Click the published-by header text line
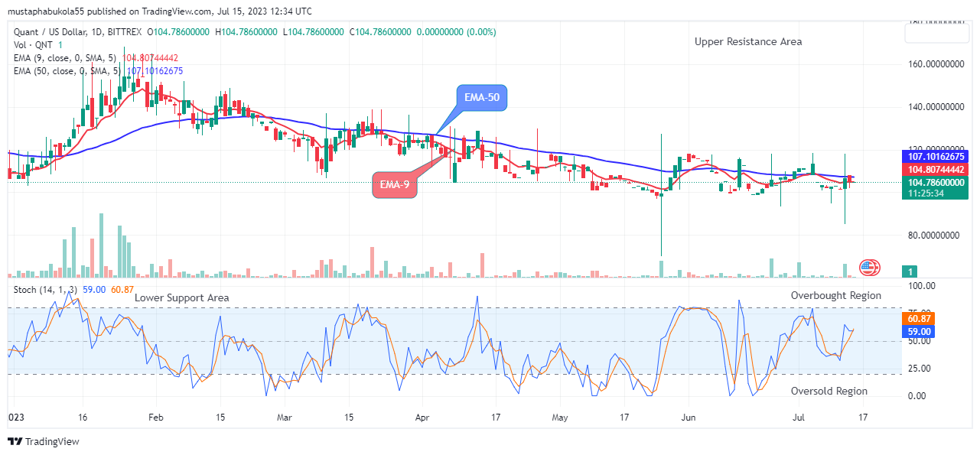 tap(159, 11)
